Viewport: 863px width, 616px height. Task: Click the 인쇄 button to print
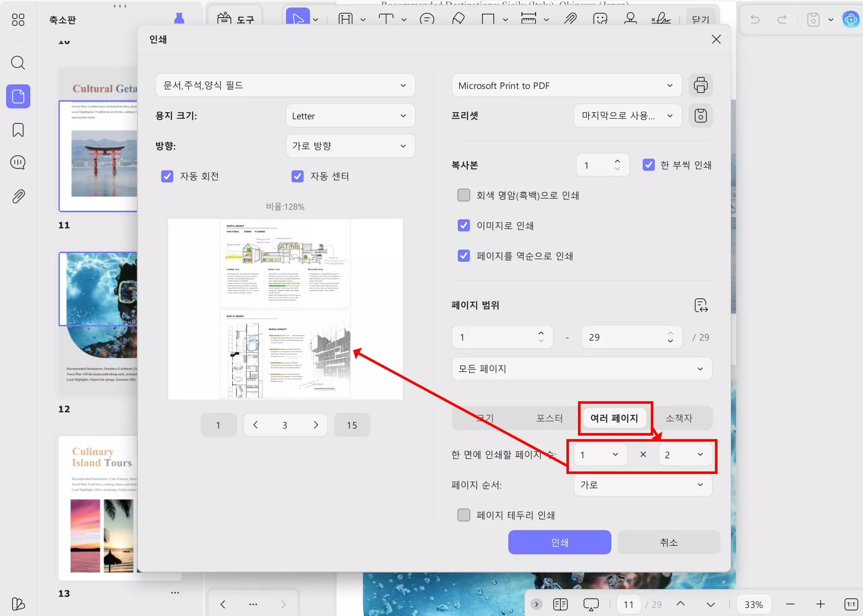click(559, 542)
